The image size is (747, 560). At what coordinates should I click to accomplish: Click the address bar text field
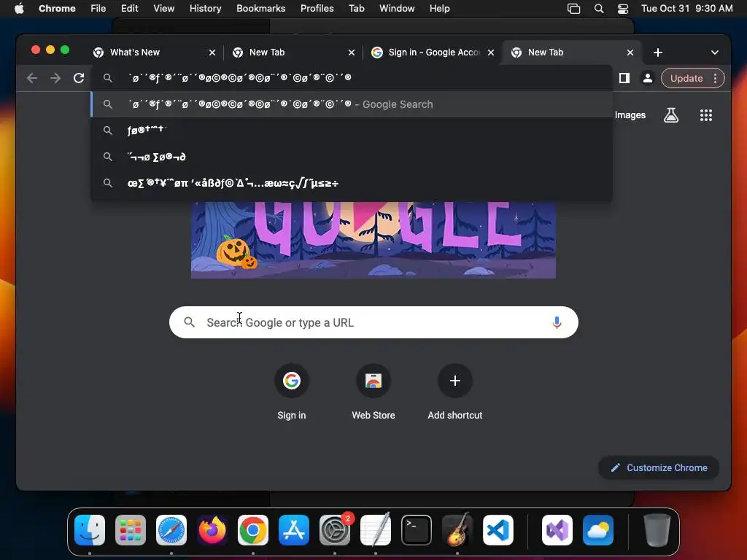click(x=352, y=77)
